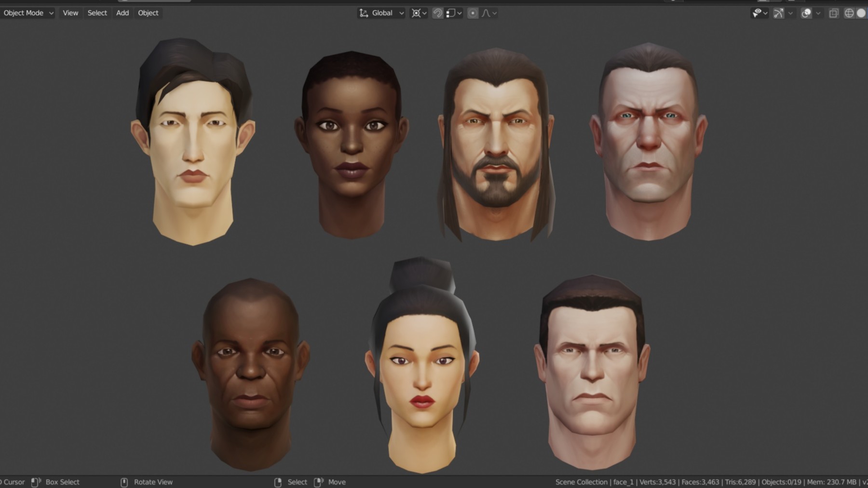Image resolution: width=868 pixels, height=488 pixels.
Task: Open the Add menu
Action: click(x=122, y=13)
